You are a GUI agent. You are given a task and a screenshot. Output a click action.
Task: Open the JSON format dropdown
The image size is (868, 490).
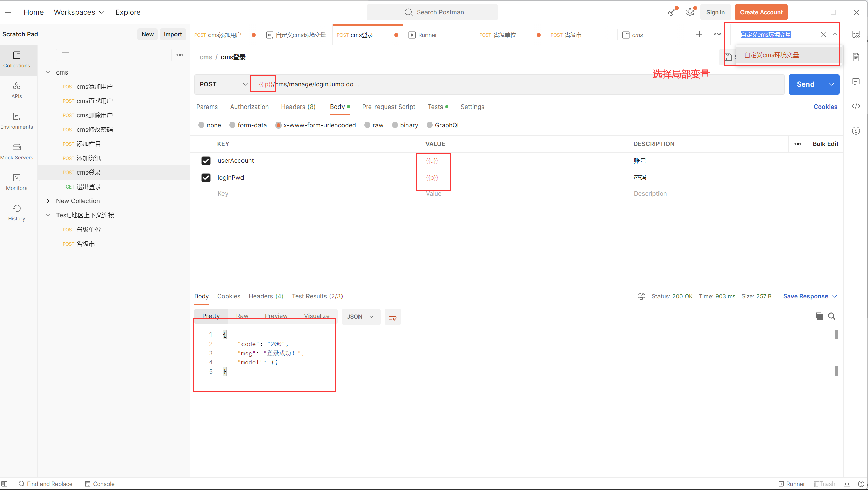point(361,317)
